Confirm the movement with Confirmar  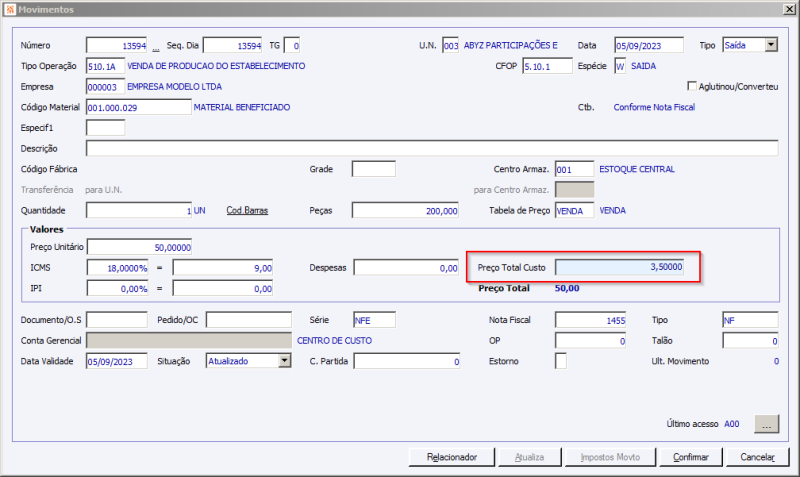(691, 457)
